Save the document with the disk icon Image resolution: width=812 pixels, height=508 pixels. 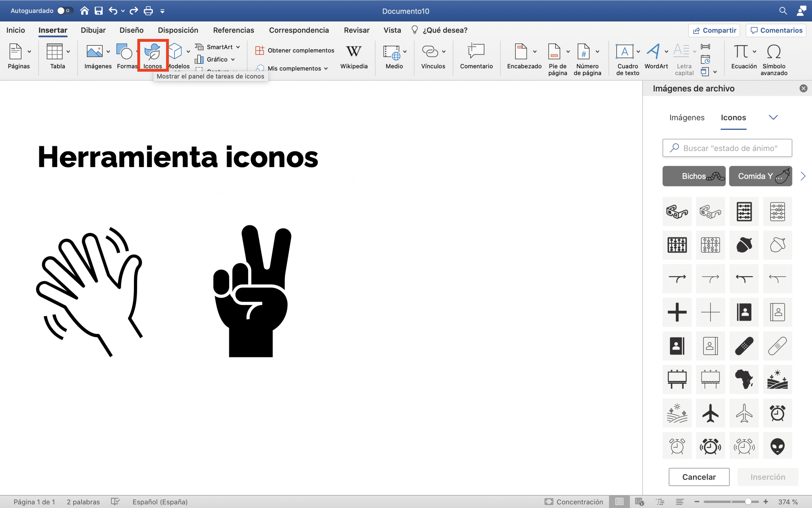click(99, 11)
